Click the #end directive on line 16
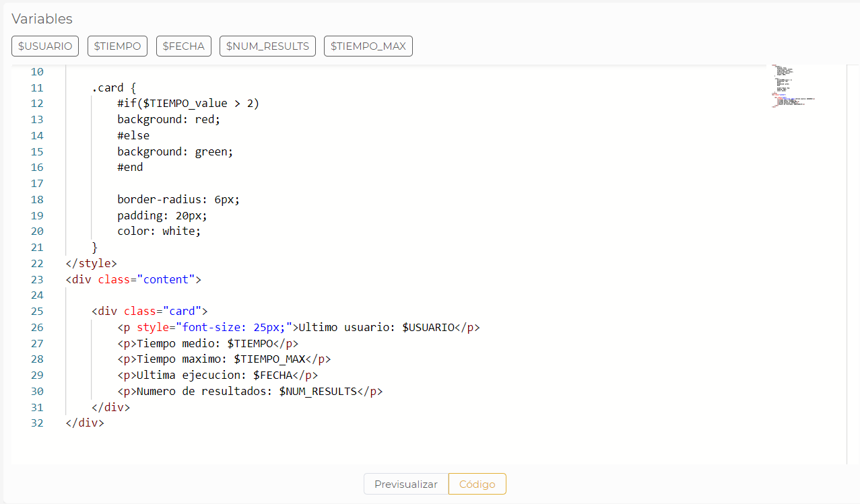860x504 pixels. pyautogui.click(x=130, y=167)
